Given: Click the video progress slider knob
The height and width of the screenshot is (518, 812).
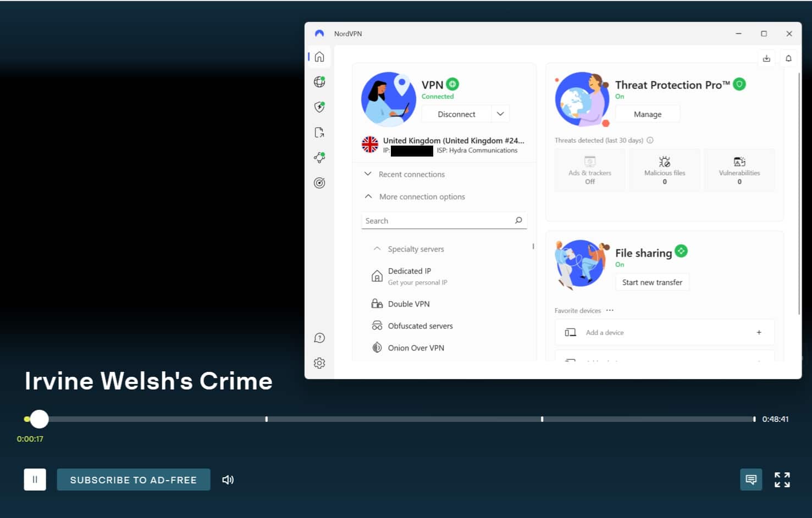Looking at the screenshot, I should (39, 419).
